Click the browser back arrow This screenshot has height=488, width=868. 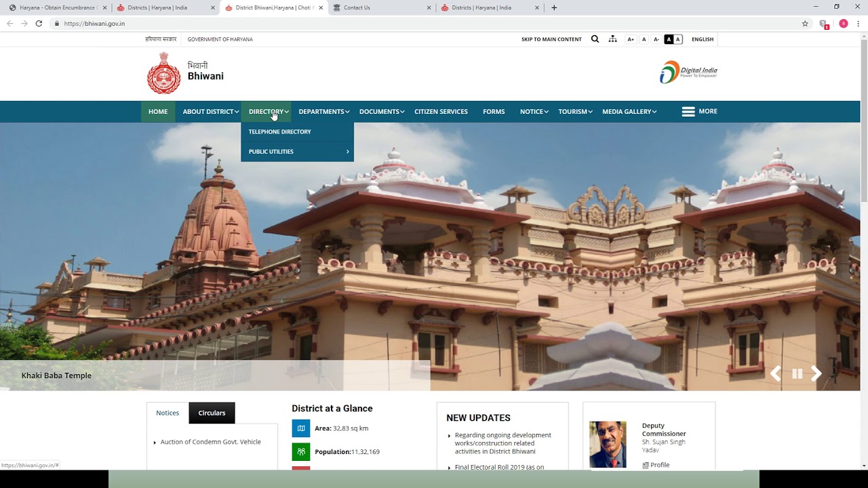pyautogui.click(x=9, y=23)
